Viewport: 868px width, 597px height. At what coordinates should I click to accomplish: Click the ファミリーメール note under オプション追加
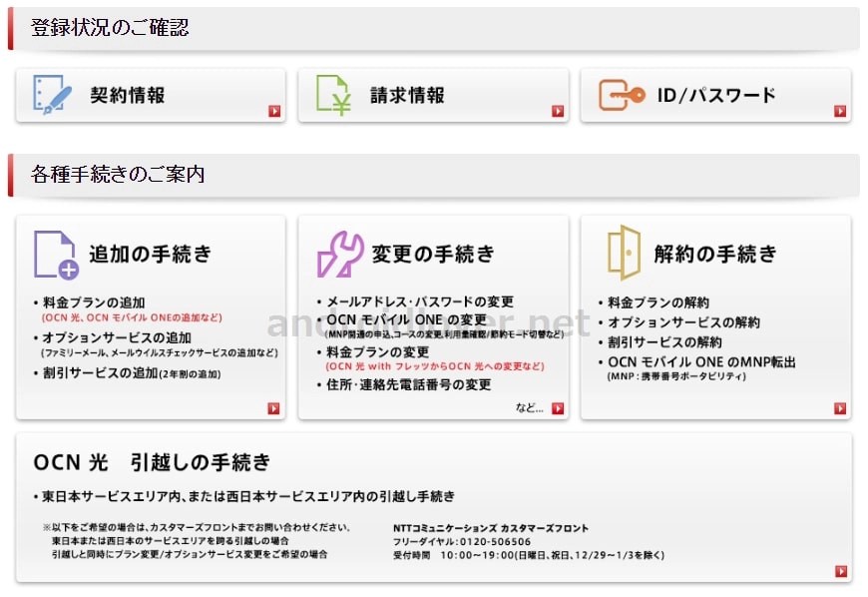(x=160, y=352)
